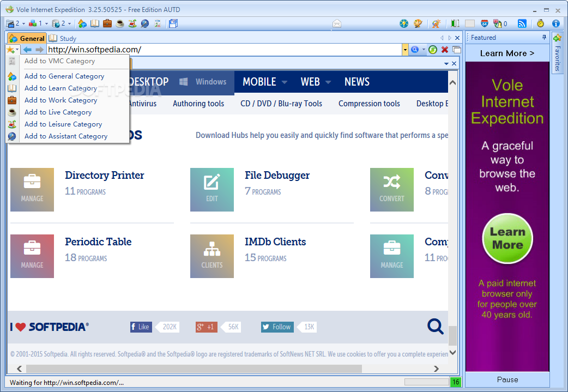The height and width of the screenshot is (392, 568).
Task: Open the Compression tools link
Action: coord(369,104)
